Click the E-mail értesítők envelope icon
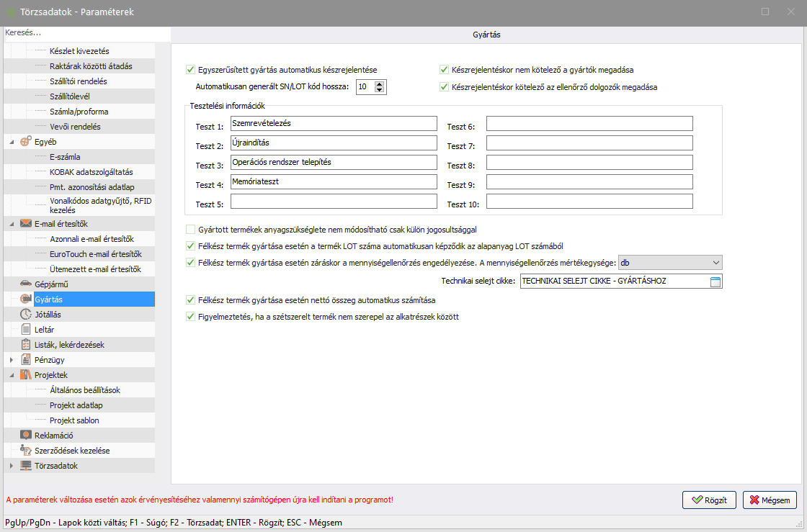Viewport: 807px width, 532px height. click(25, 224)
